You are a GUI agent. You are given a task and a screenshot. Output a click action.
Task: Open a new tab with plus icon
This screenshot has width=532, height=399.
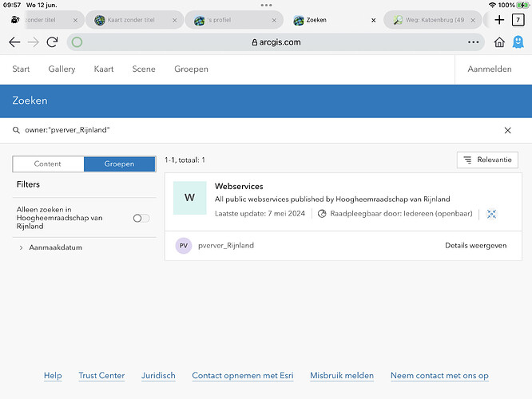pyautogui.click(x=499, y=20)
